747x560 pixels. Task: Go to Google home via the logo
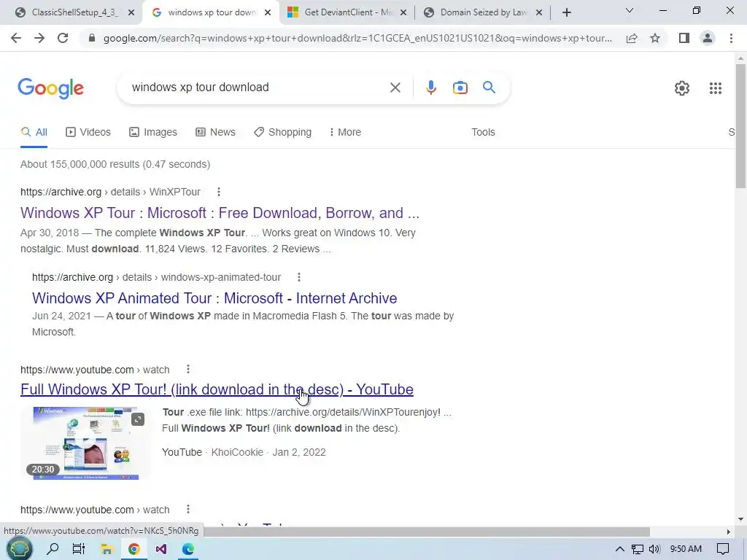(x=50, y=88)
